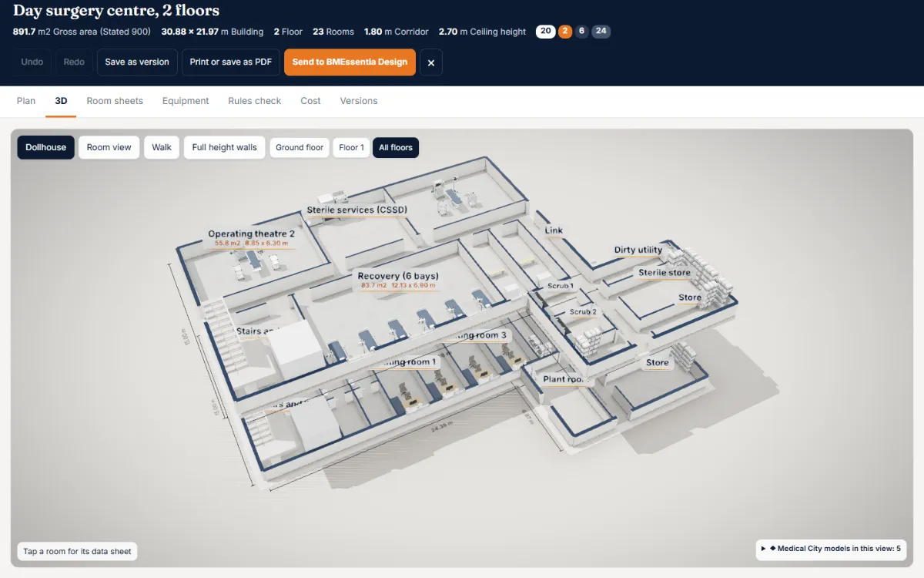
Task: Switch to Dollhouse view mode
Action: [46, 147]
